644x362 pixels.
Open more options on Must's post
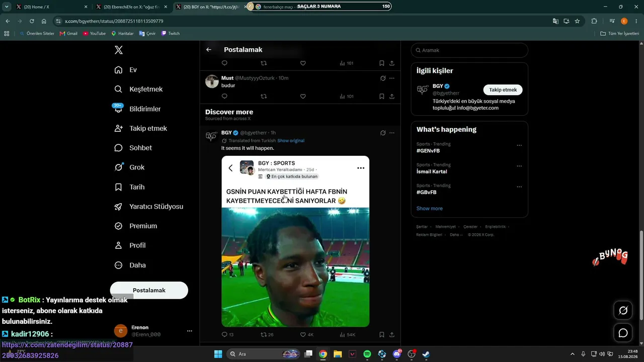392,78
